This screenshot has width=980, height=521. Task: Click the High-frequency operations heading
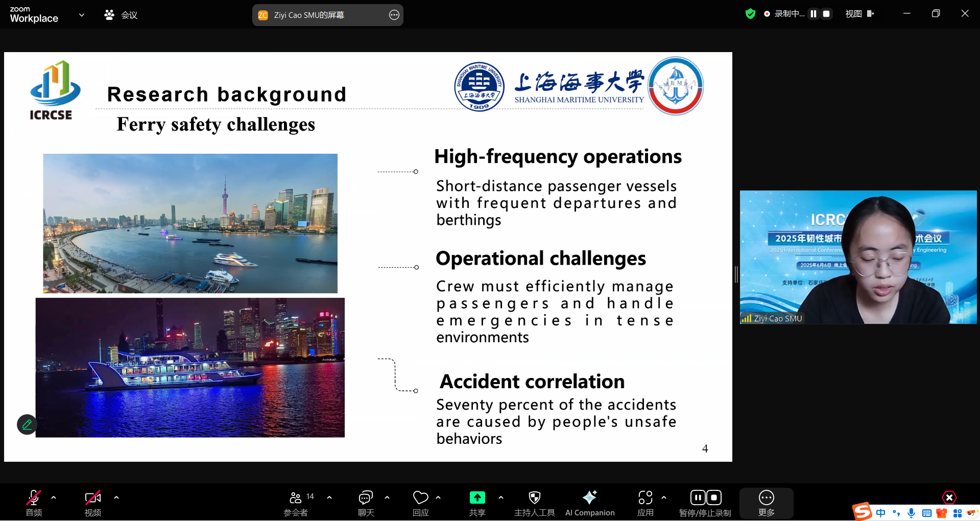tap(558, 156)
